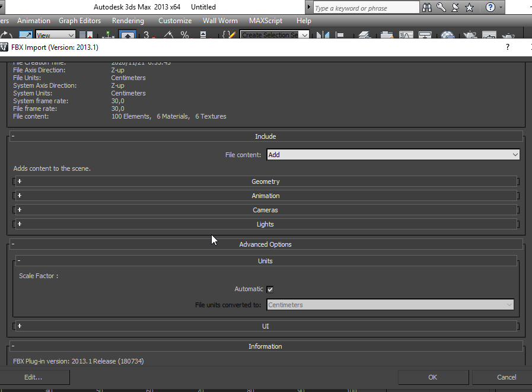Click the FBX Import dialog's ? help button
Viewport: 532px width, 392px height.
coord(508,47)
